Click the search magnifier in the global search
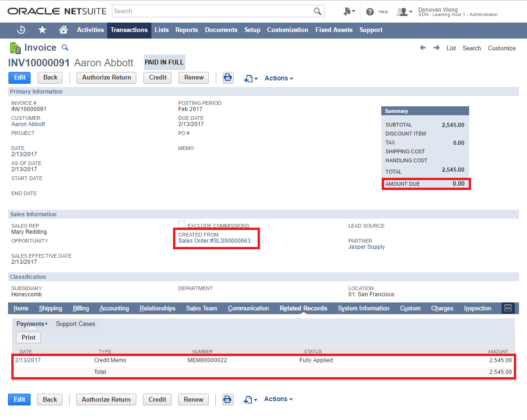 pos(317,11)
